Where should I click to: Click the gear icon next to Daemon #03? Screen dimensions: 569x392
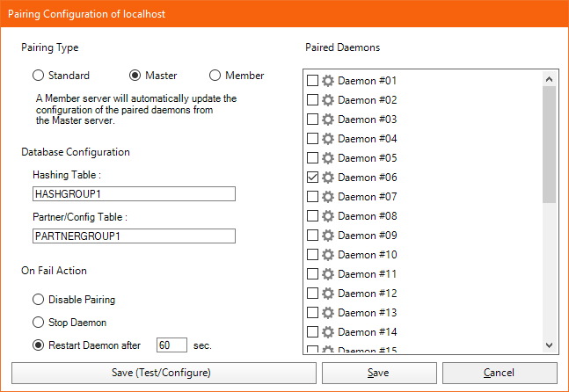(328, 120)
